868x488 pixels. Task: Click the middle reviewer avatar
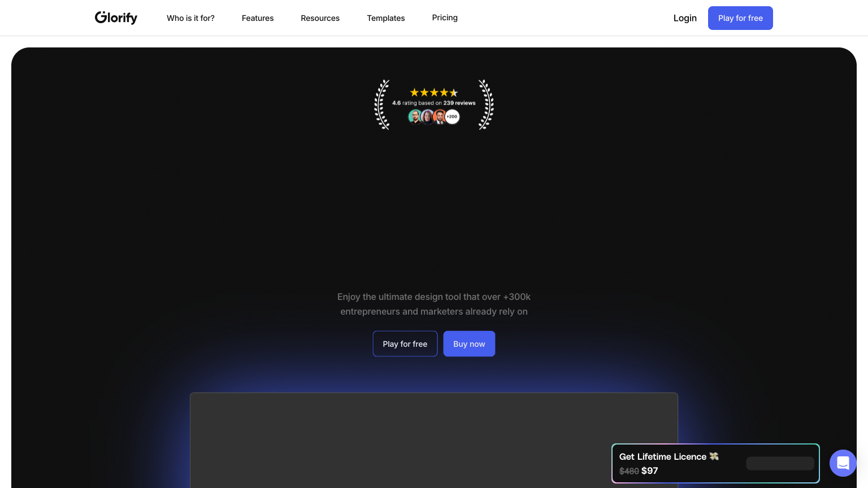pyautogui.click(x=427, y=117)
